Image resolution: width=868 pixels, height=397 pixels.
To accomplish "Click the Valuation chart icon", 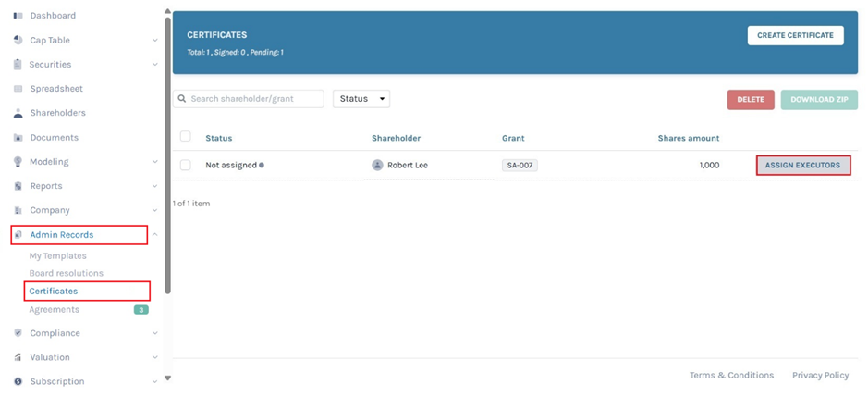I will (x=18, y=357).
